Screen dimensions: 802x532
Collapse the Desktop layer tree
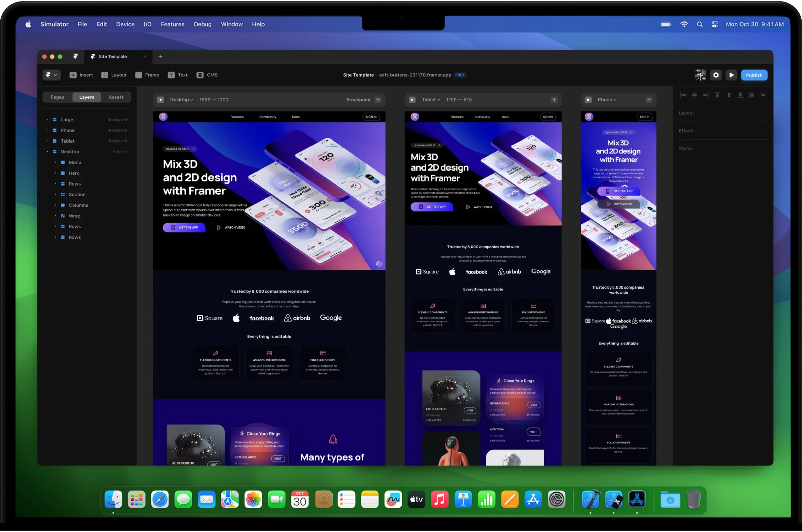(47, 152)
